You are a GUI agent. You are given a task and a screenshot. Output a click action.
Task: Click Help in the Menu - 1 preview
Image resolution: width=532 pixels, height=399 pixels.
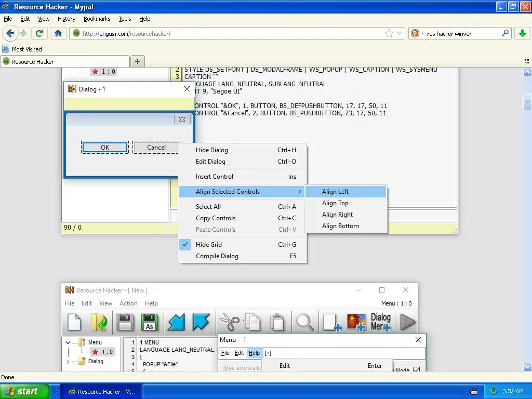click(254, 353)
